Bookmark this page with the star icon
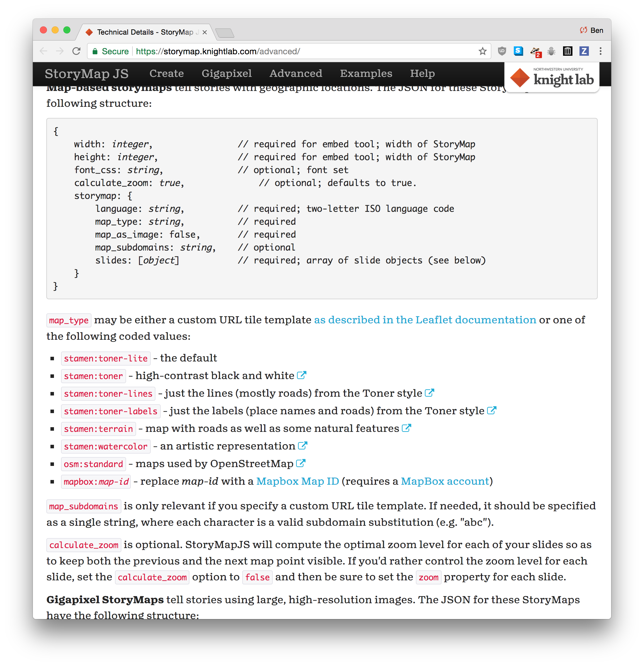This screenshot has width=644, height=666. 482,51
